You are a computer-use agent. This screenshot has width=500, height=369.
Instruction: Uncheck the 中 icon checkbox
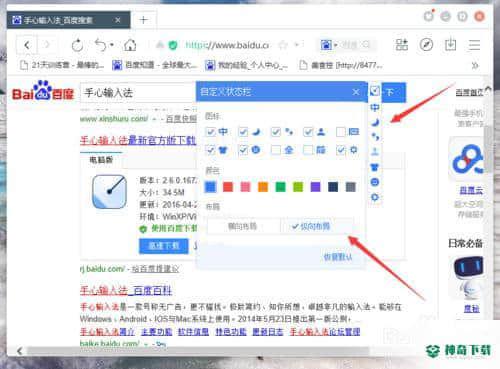[211, 132]
